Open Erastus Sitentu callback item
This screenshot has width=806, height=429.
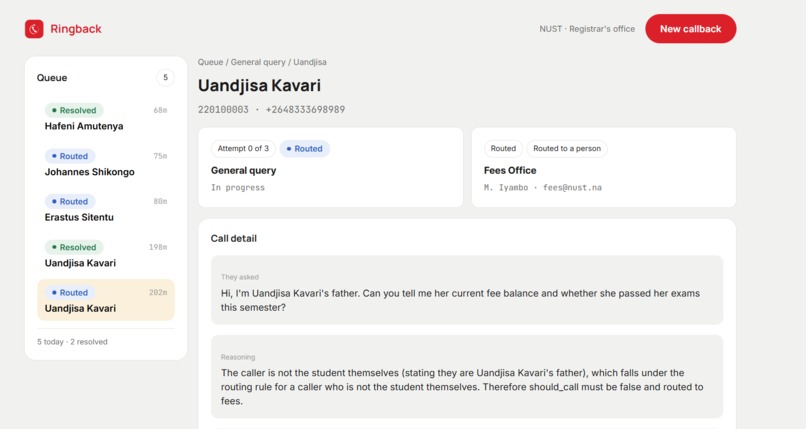tap(106, 209)
